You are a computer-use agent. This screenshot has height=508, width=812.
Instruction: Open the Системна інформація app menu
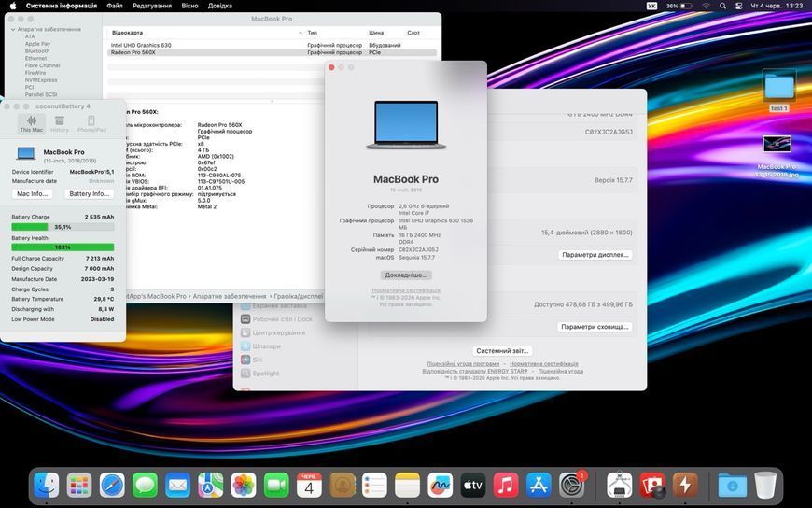[x=61, y=6]
